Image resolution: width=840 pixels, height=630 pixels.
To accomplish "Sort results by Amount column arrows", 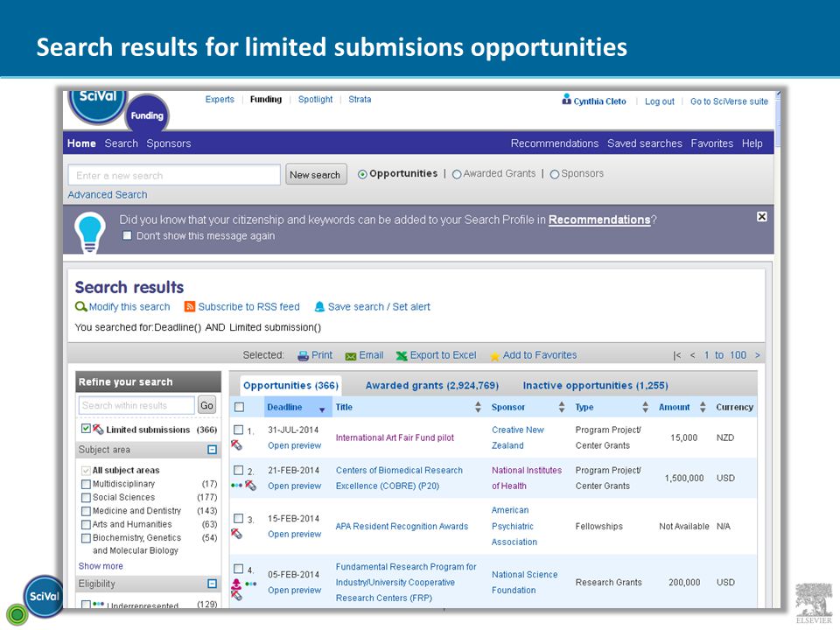I will tap(703, 407).
